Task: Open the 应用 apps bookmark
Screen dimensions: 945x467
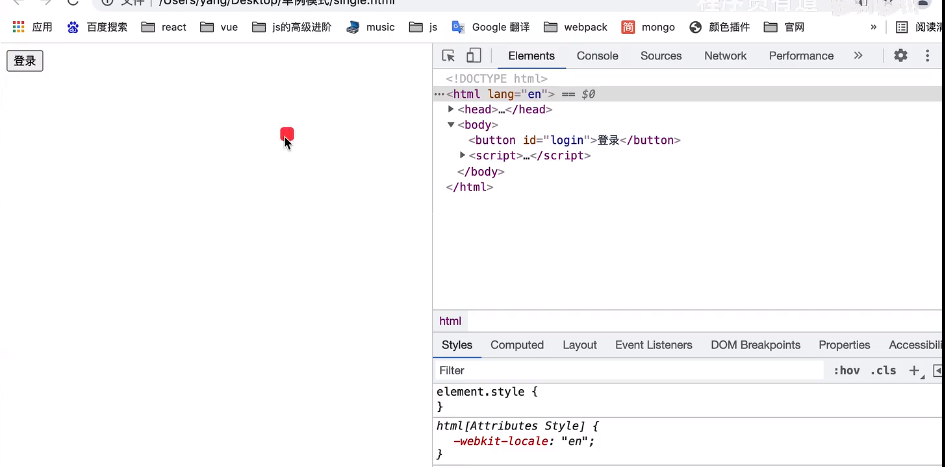Action: pyautogui.click(x=33, y=27)
